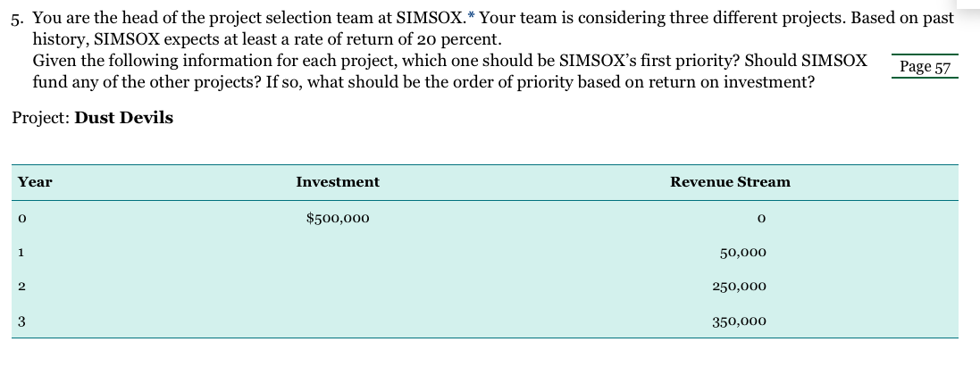Click the Investment column header

pyautogui.click(x=338, y=182)
